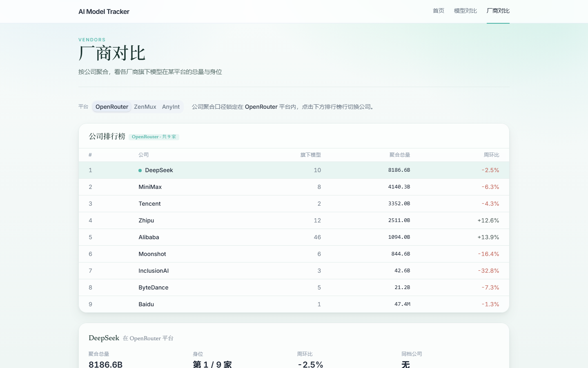Click Alibaba's model count 46

point(317,237)
